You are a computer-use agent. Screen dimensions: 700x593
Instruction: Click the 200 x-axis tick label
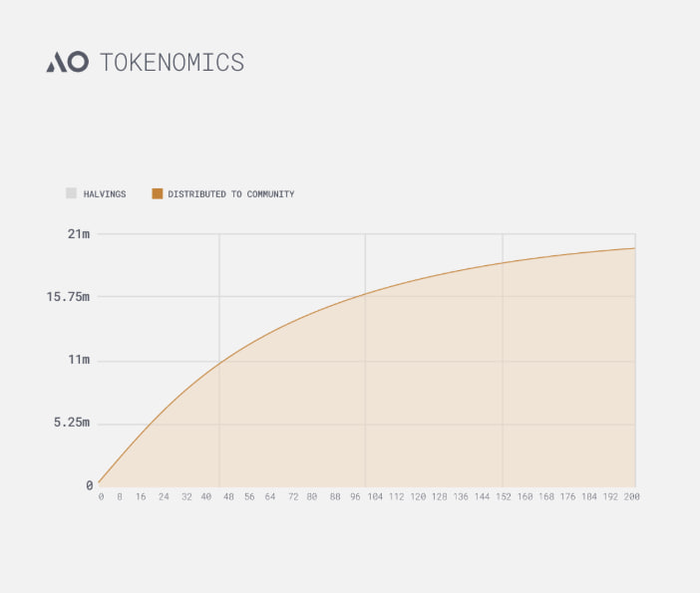pyautogui.click(x=631, y=496)
